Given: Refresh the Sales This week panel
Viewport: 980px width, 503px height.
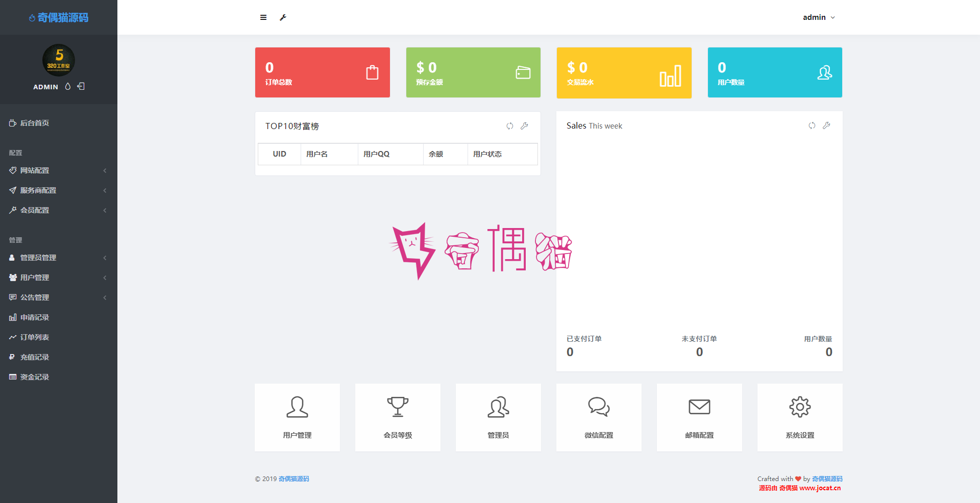Looking at the screenshot, I should tap(812, 125).
